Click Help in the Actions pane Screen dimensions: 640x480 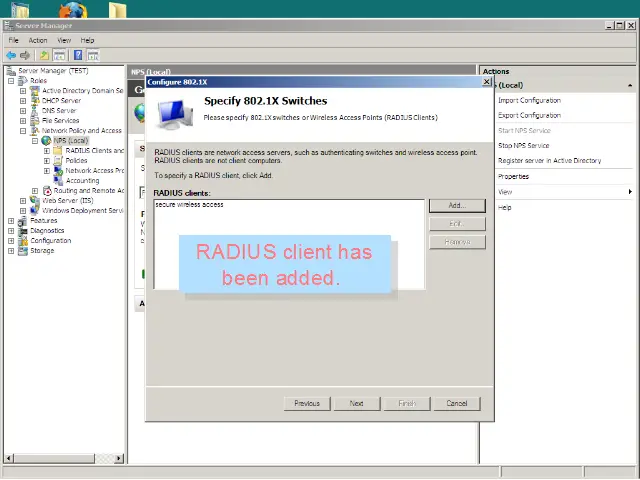click(504, 208)
